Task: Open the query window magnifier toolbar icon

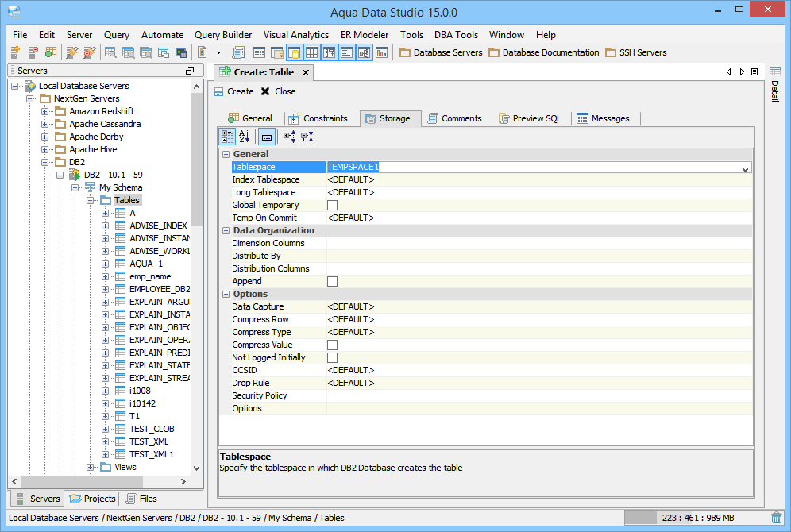Action: click(110, 52)
